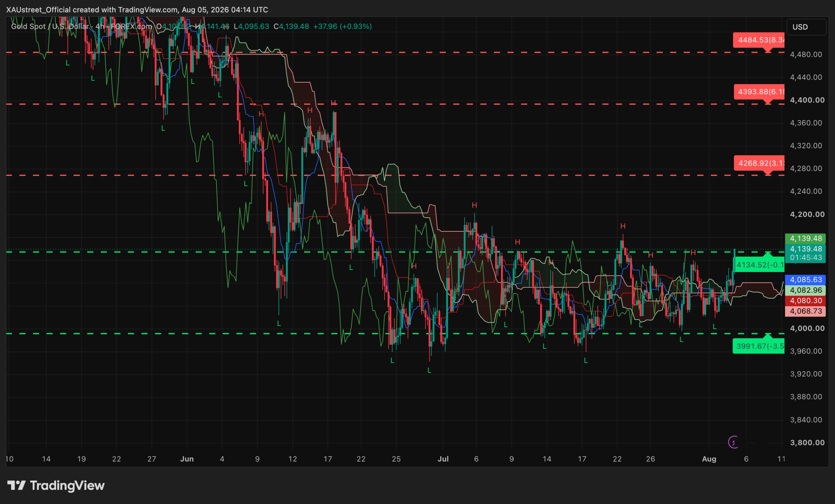The width and height of the screenshot is (835, 504).
Task: Click the close value C4,139.48 in legend
Action: pos(291,26)
